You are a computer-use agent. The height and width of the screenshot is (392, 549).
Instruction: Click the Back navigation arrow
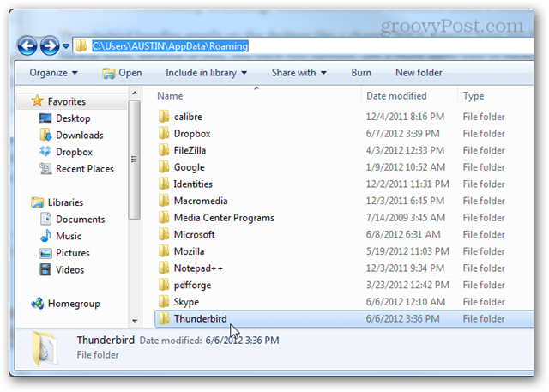(x=27, y=45)
